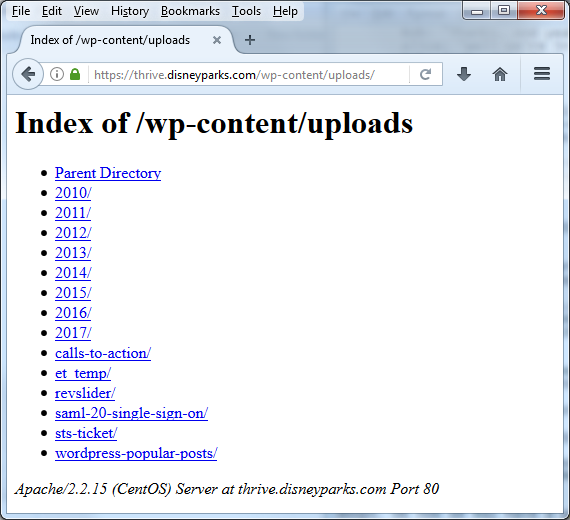Go to the home page icon
Viewport: 570px width, 520px height.
pos(500,74)
